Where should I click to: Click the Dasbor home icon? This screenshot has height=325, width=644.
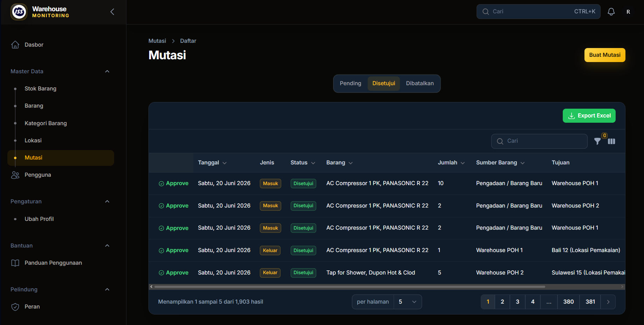tap(15, 45)
